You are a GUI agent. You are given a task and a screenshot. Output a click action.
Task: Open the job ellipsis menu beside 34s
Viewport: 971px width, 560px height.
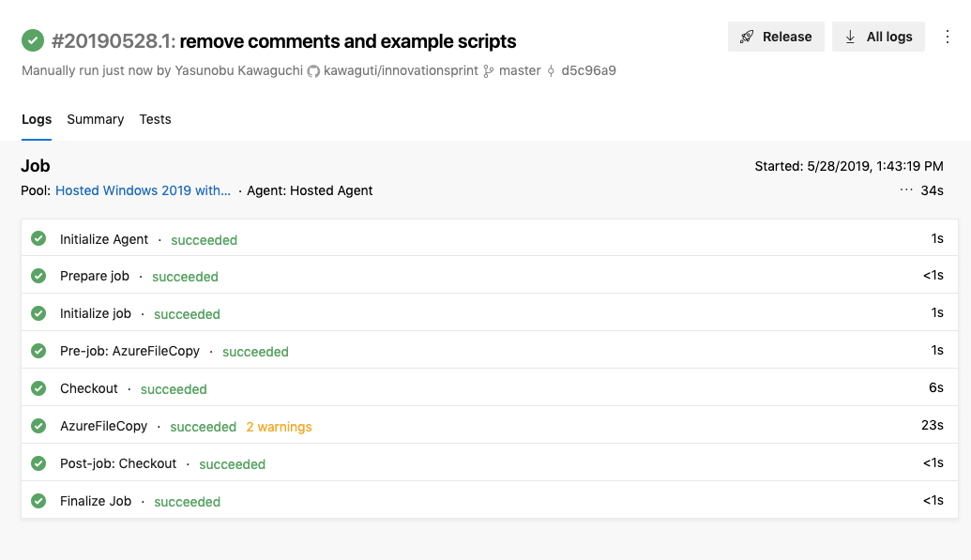(x=906, y=189)
